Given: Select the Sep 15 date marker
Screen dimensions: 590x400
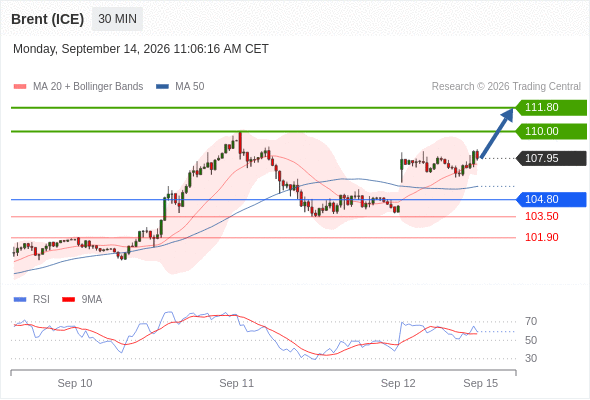Looking at the screenshot, I should coord(481,383).
